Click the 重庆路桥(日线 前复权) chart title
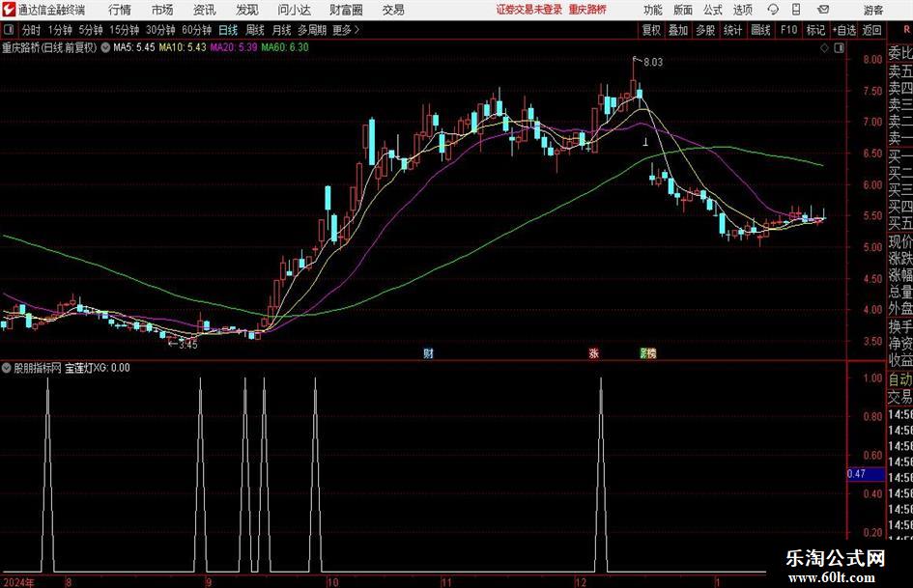This screenshot has width=913, height=588. tap(49, 47)
